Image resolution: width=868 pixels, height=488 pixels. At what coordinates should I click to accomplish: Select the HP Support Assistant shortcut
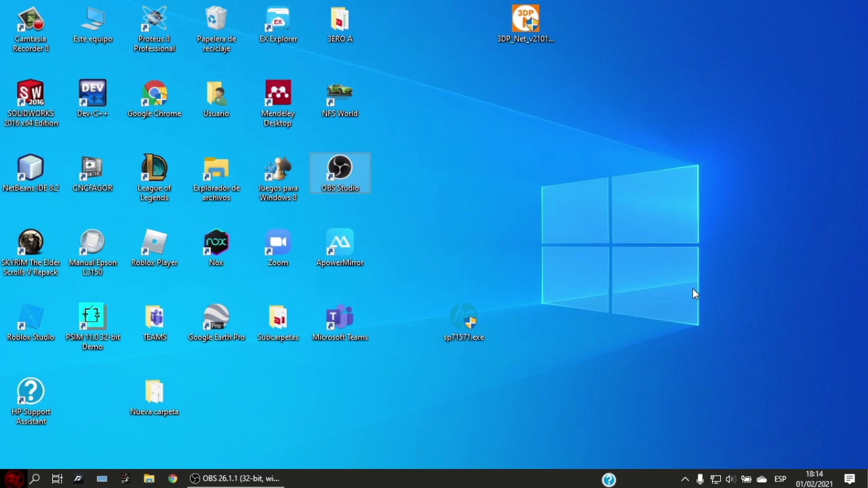click(31, 403)
